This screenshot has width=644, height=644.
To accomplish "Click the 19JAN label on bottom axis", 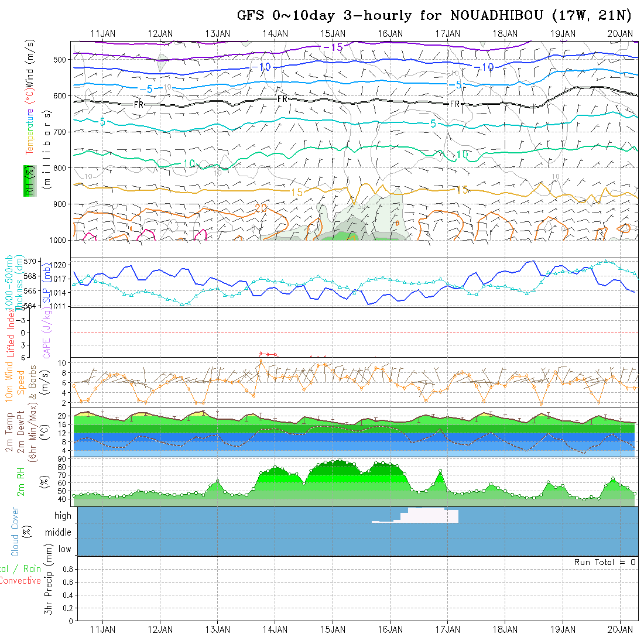I will 563,629.
